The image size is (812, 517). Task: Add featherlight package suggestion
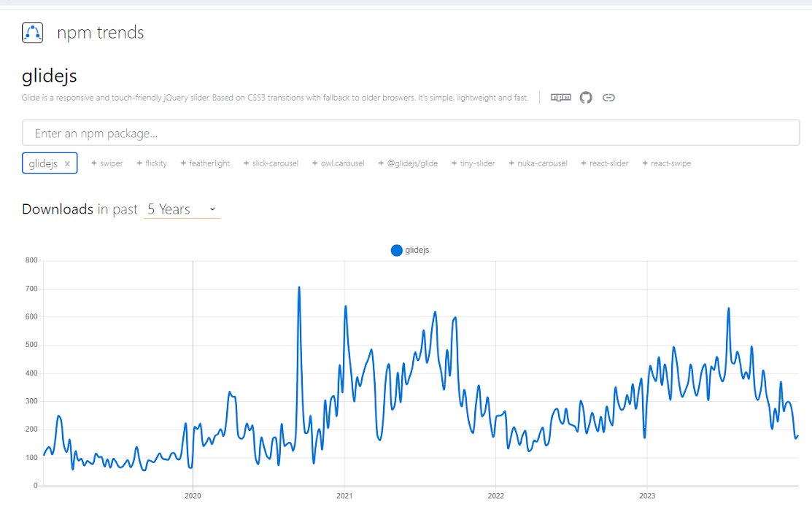tap(205, 163)
